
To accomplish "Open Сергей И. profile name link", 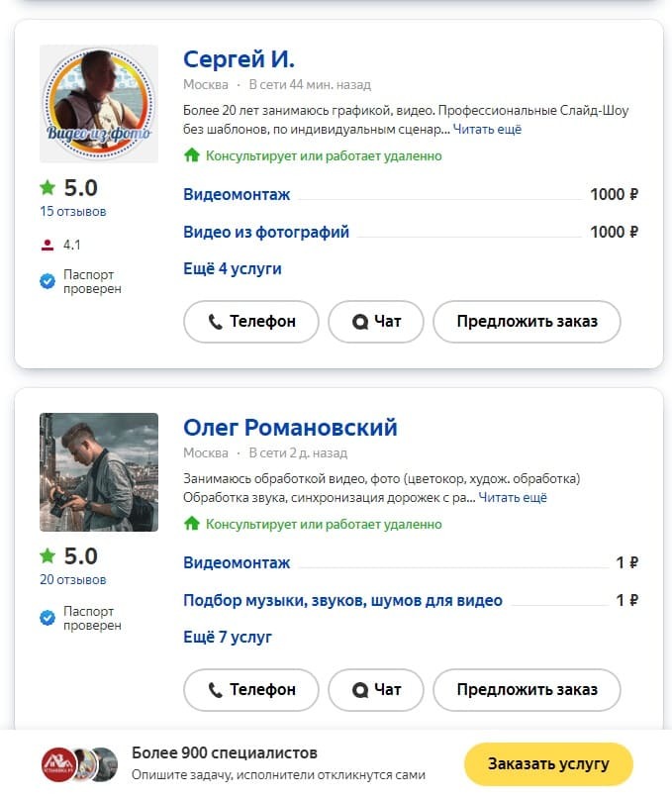I will click(239, 58).
